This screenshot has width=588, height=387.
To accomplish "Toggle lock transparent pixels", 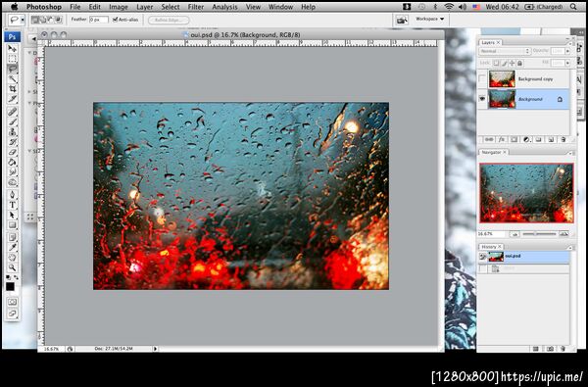I will click(x=496, y=64).
